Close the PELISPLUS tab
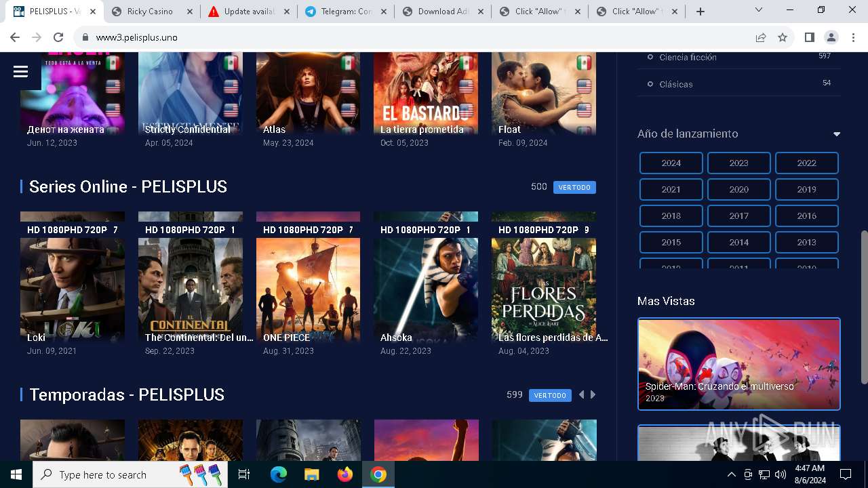 click(x=93, y=12)
